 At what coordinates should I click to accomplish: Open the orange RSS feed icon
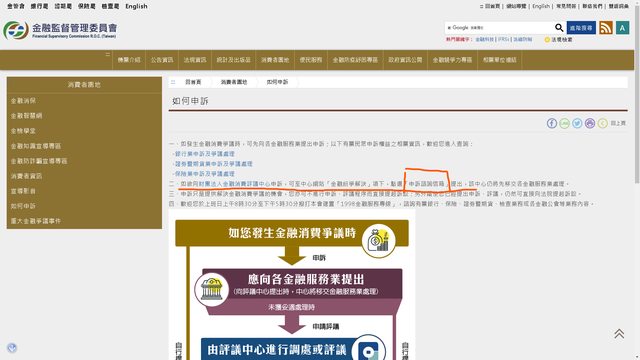[x=606, y=28]
